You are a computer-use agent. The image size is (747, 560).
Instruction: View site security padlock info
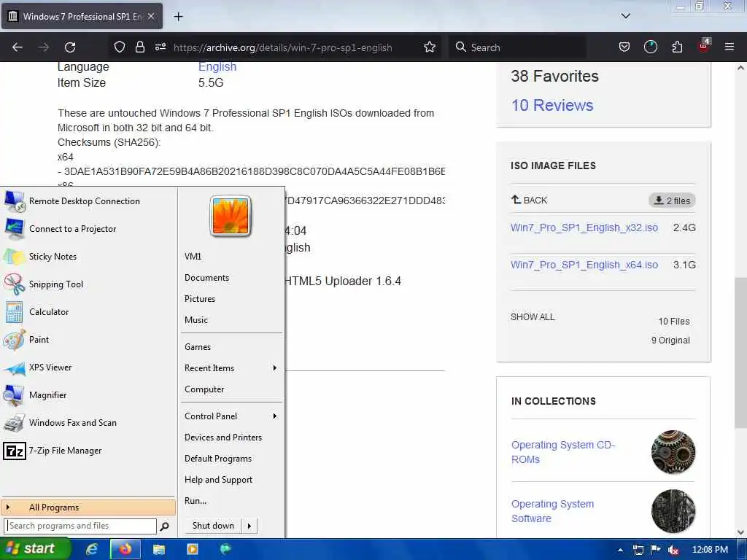coord(139,47)
